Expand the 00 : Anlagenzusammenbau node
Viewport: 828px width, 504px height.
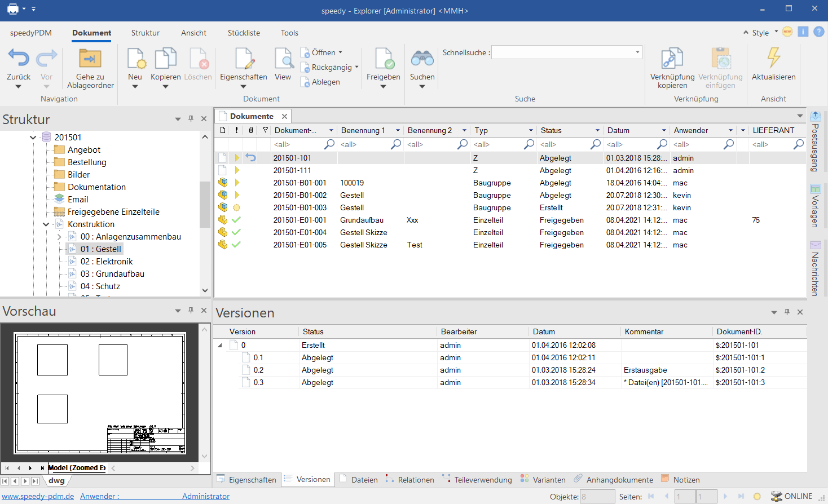59,237
